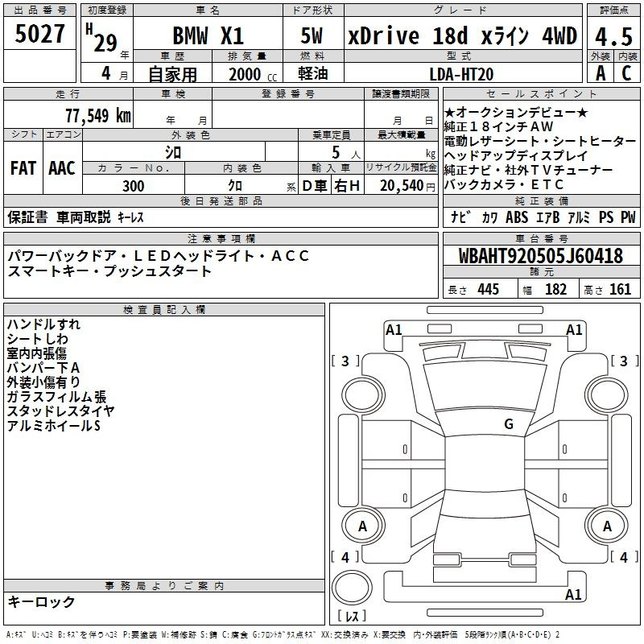Click interior grade C value
Viewport: 644px width, 644px height.
pos(626,73)
